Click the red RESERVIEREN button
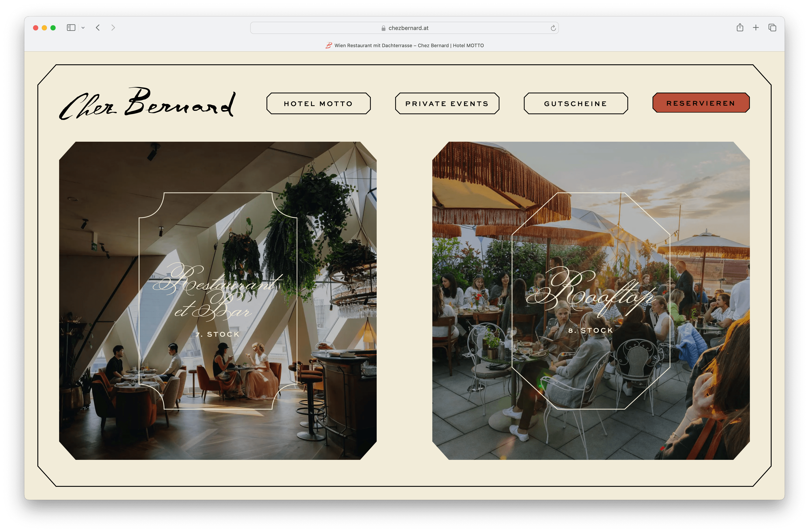Viewport: 809px width, 532px height. point(701,103)
